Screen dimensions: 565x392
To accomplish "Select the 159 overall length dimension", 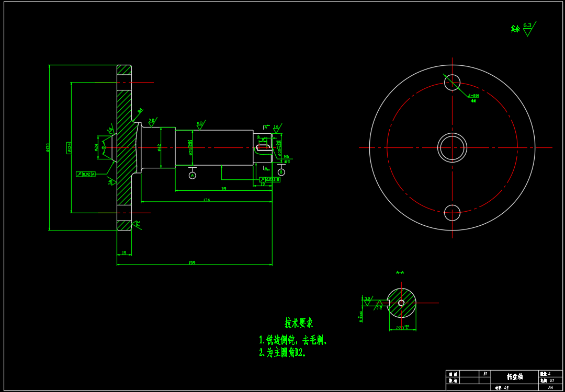I will (192, 262).
